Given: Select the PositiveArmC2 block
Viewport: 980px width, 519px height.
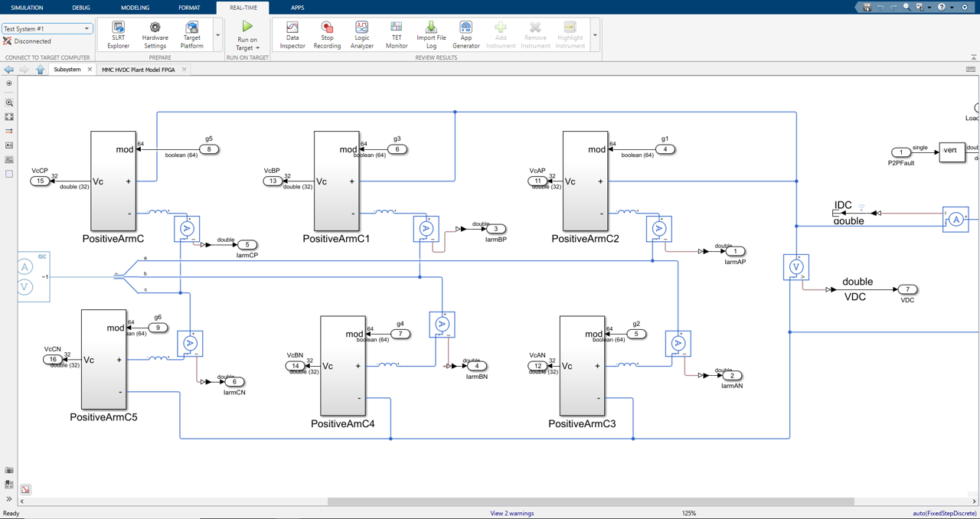Looking at the screenshot, I should pyautogui.click(x=585, y=181).
